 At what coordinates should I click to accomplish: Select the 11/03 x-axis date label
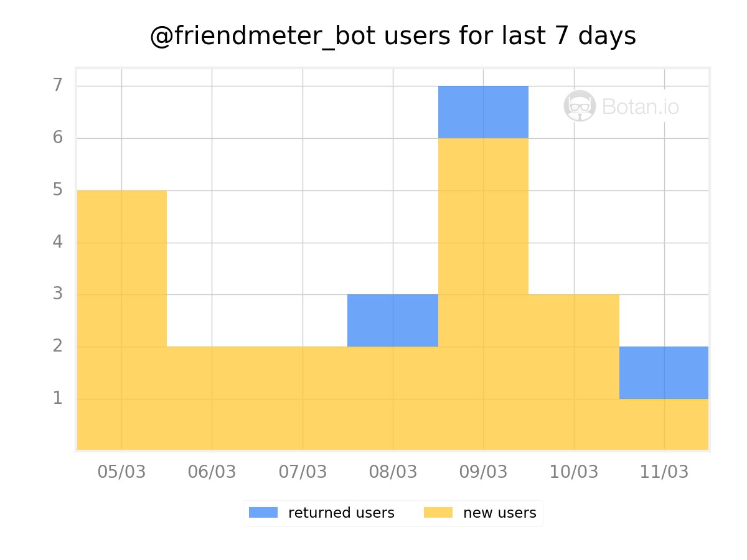[x=664, y=472]
